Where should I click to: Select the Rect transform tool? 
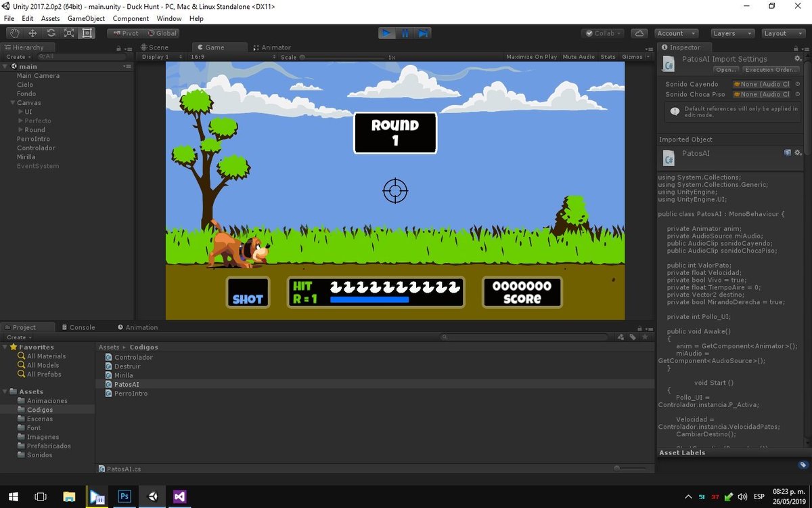(x=87, y=33)
